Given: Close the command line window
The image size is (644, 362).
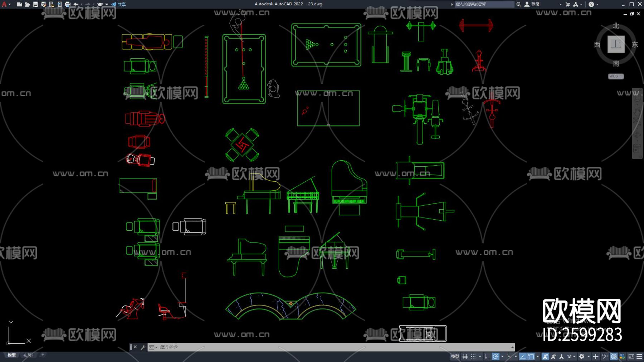Looking at the screenshot, I should [135, 347].
